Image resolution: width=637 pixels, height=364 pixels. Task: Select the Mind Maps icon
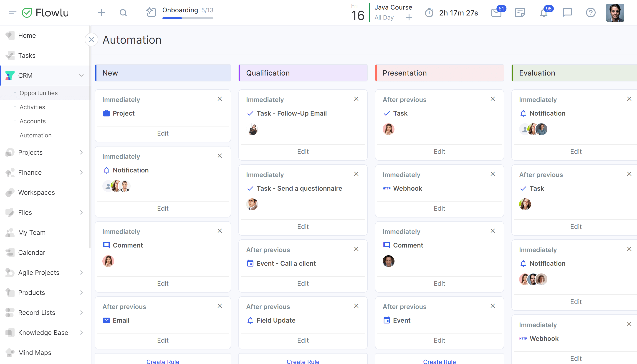10,352
